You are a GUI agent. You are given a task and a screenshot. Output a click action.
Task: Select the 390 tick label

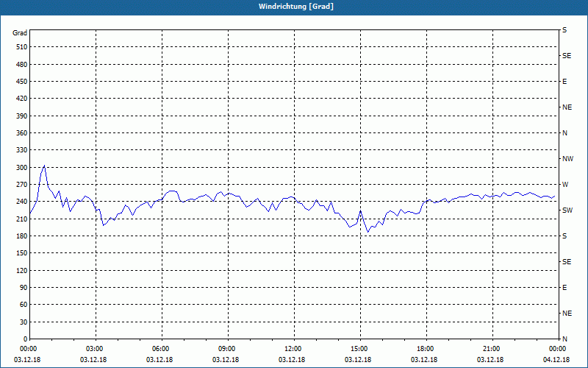click(x=22, y=116)
